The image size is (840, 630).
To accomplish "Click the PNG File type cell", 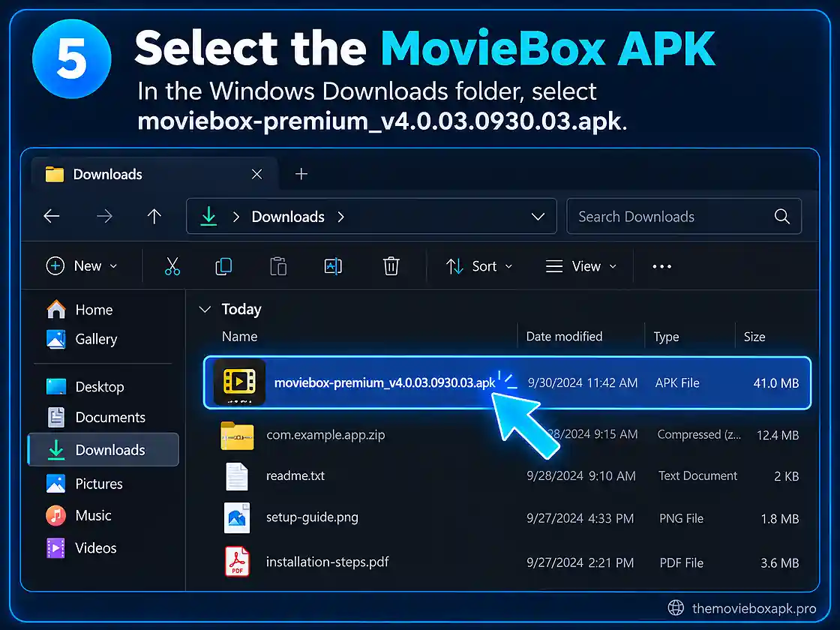I will pyautogui.click(x=681, y=518).
